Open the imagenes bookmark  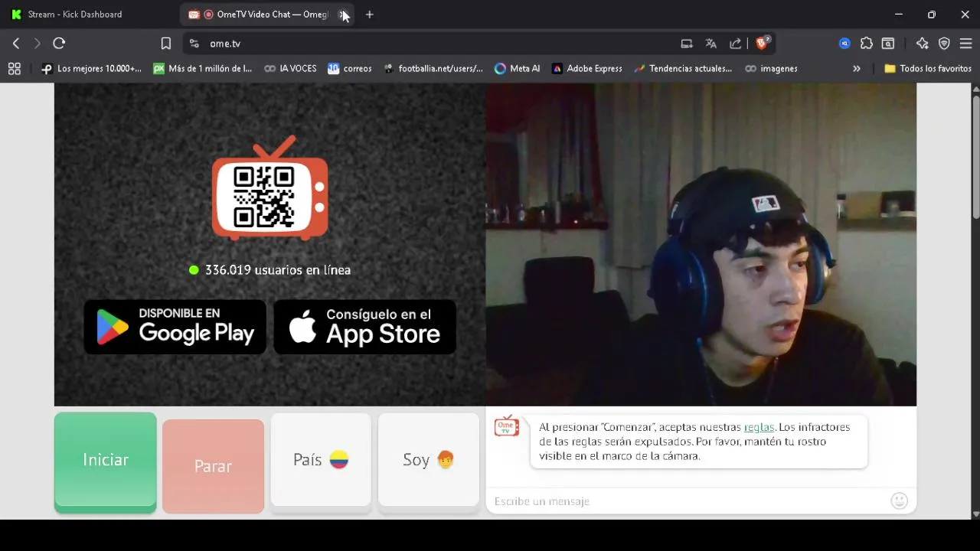(x=772, y=69)
